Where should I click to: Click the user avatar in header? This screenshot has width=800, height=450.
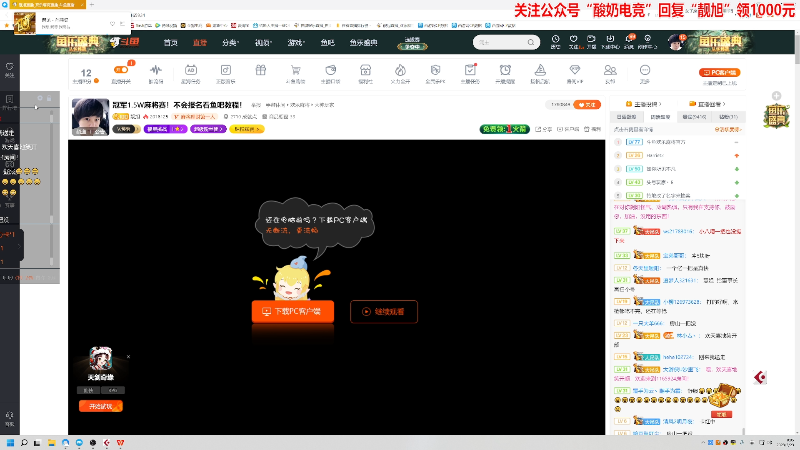(676, 42)
